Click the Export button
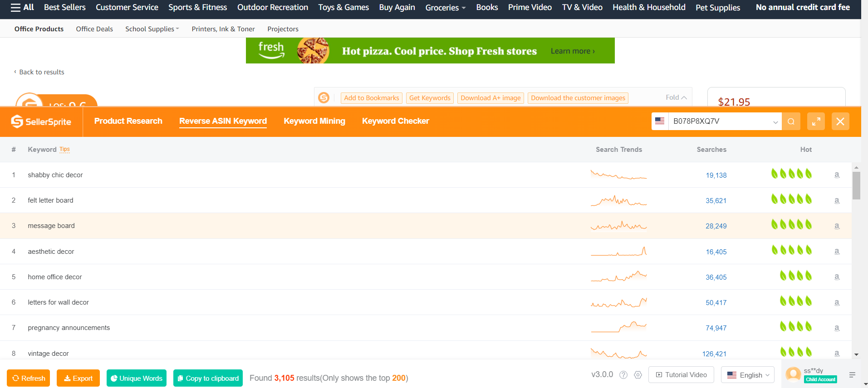Screen dimensions: 868x388 (x=78, y=378)
